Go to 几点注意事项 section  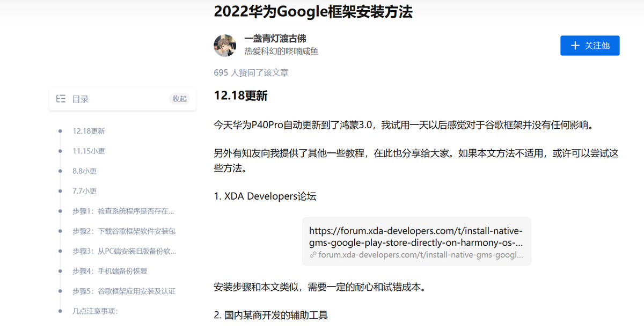pos(95,311)
